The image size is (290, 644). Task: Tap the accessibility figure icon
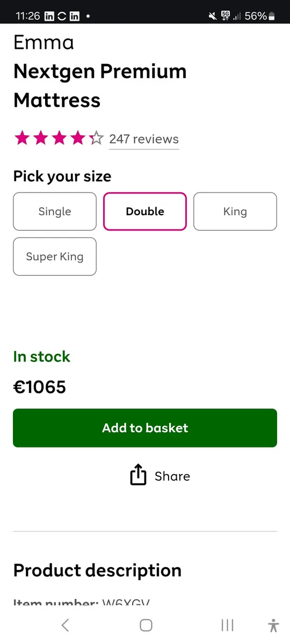tap(273, 625)
